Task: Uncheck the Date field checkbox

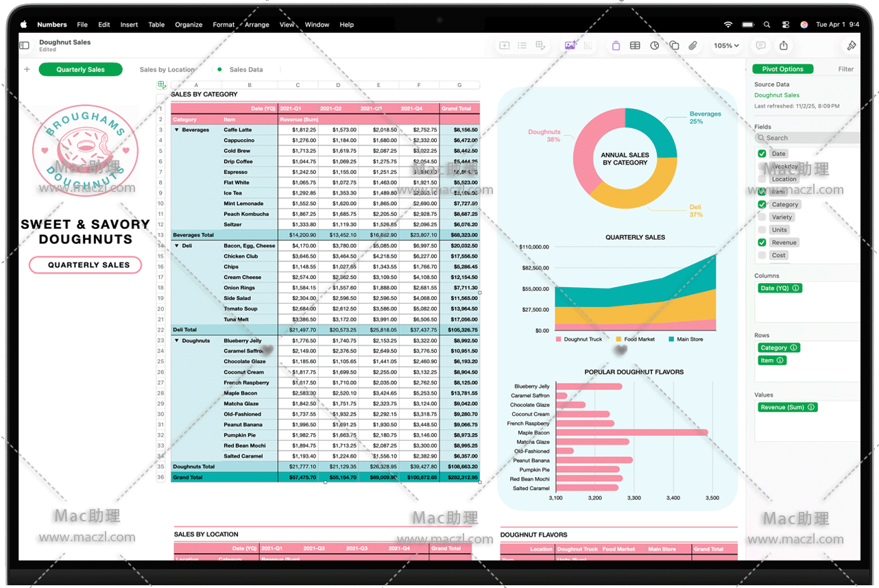Action: pyautogui.click(x=762, y=154)
